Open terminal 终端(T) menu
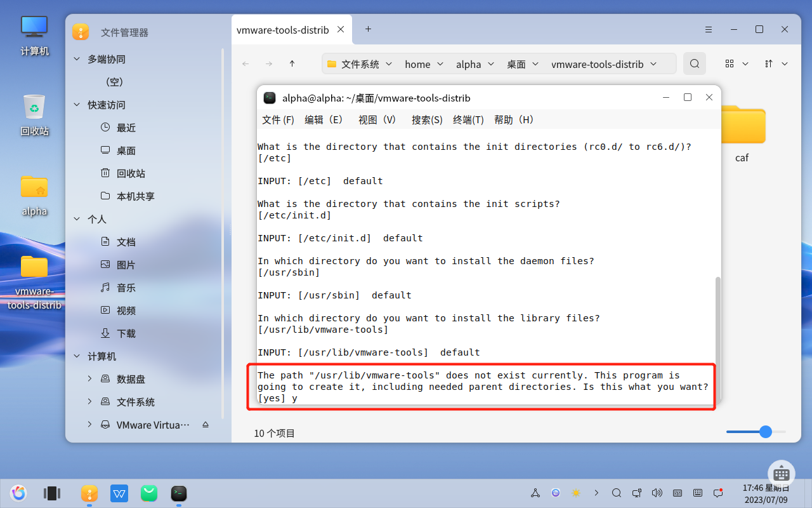 [x=468, y=119]
